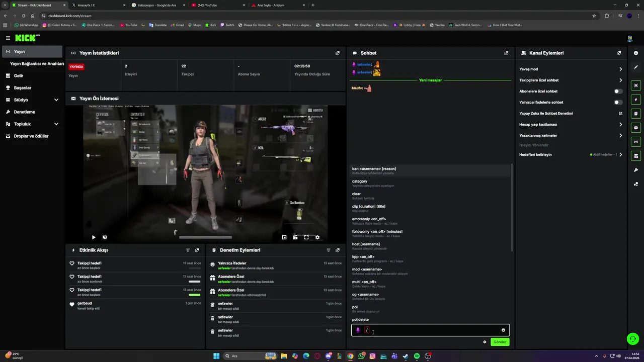Image resolution: width=644 pixels, height=362 pixels.
Task: Pop out the Etkinlik Akışı panel
Action: coord(197,250)
